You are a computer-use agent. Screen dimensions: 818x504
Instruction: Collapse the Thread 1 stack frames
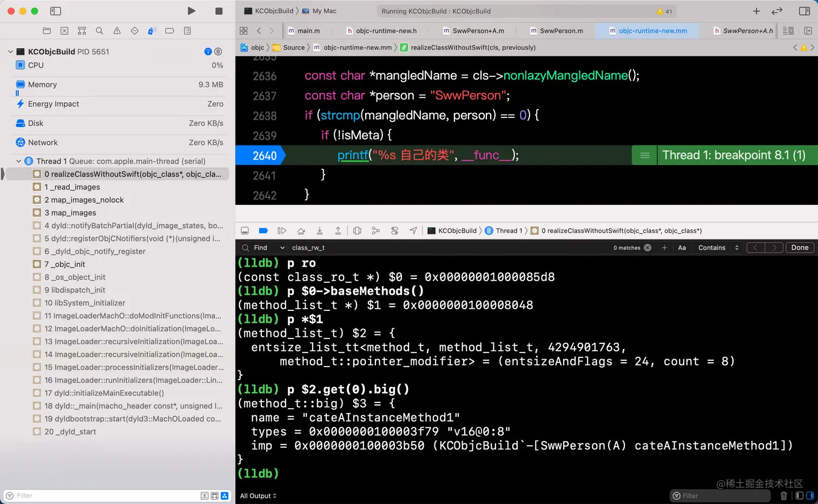pyautogui.click(x=19, y=161)
